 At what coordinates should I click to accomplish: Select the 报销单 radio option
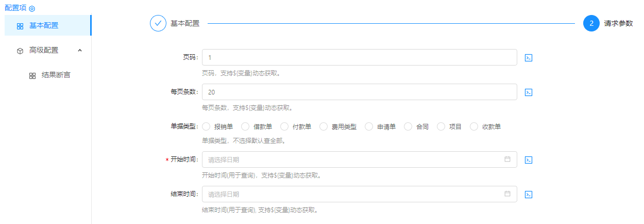(x=207, y=126)
